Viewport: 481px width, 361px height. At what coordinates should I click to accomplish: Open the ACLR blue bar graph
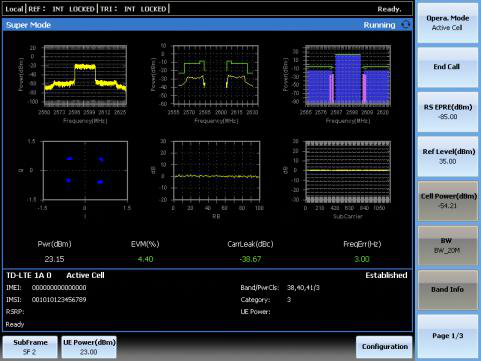pyautogui.click(x=348, y=75)
